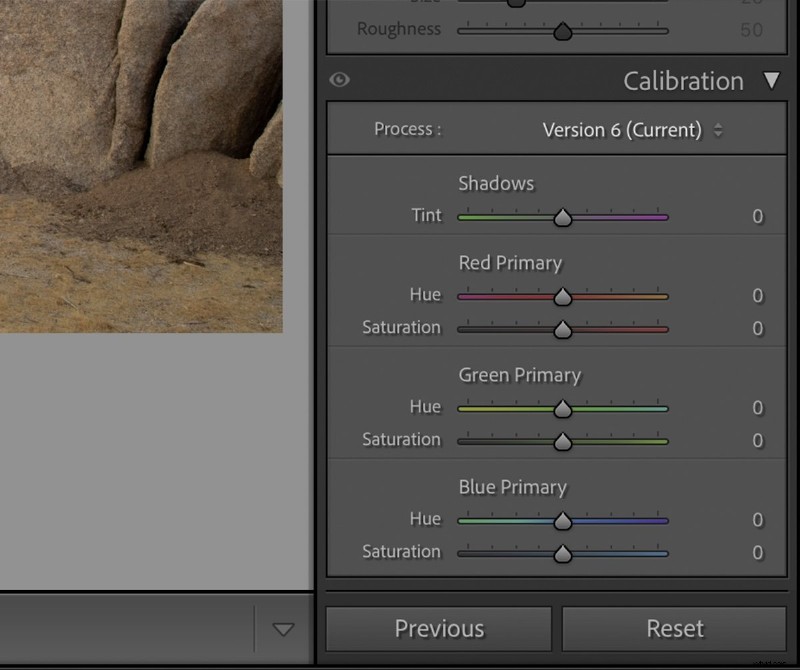
Task: Click the Red Primary Saturation slider handle
Action: pos(563,329)
